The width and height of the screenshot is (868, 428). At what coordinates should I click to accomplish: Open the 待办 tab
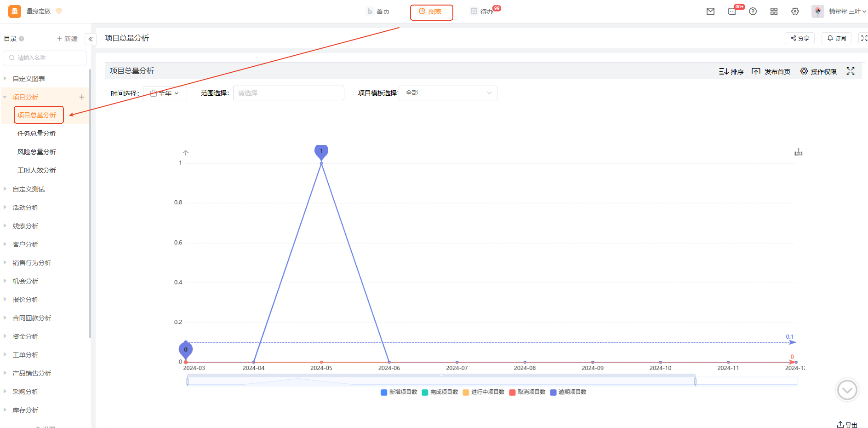482,12
